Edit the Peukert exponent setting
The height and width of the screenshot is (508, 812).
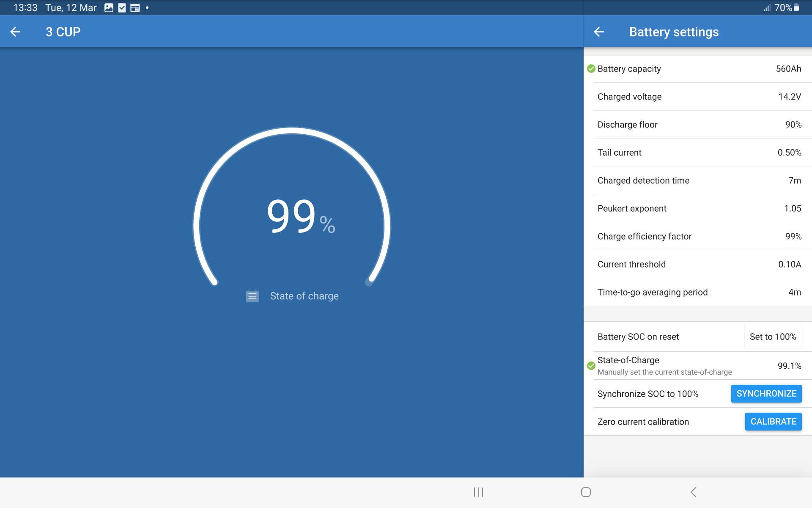coord(699,209)
